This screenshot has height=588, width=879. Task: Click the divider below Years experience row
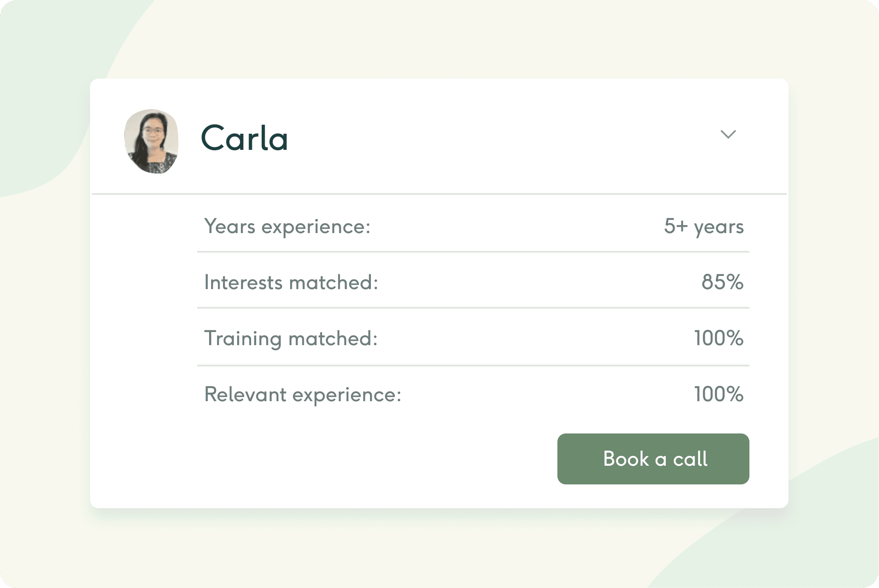coord(473,252)
